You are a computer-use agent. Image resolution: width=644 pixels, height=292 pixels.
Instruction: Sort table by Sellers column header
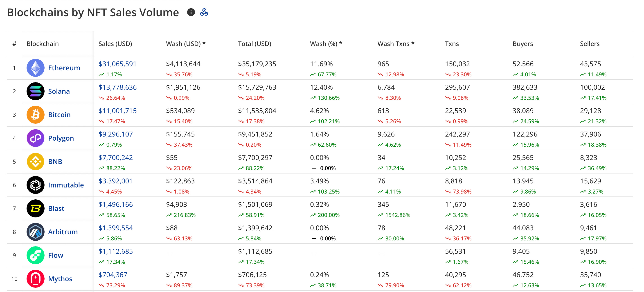click(x=590, y=44)
